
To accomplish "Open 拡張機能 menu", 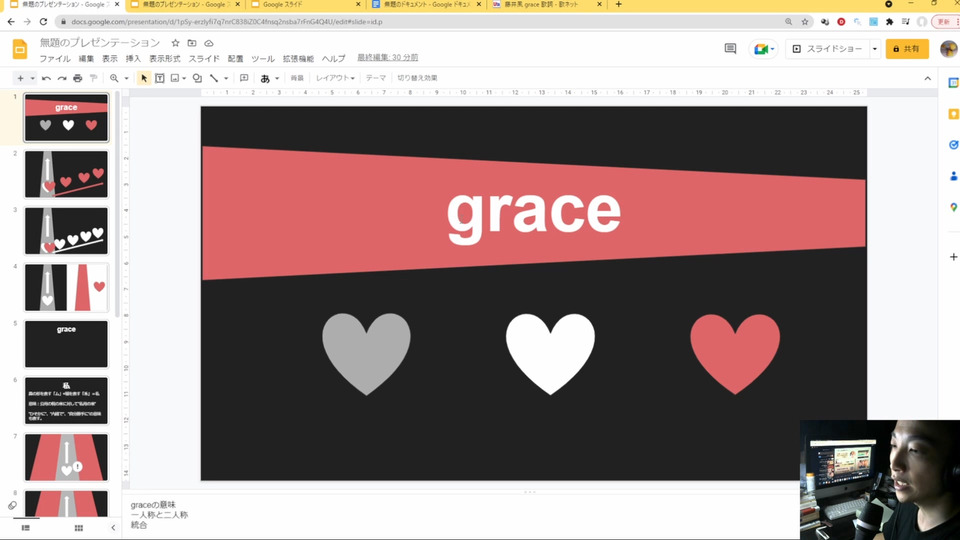I will point(298,59).
